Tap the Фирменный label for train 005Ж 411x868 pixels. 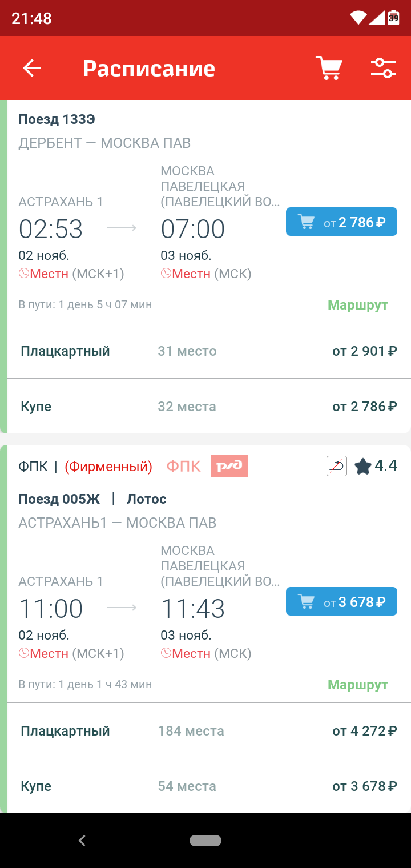(108, 467)
